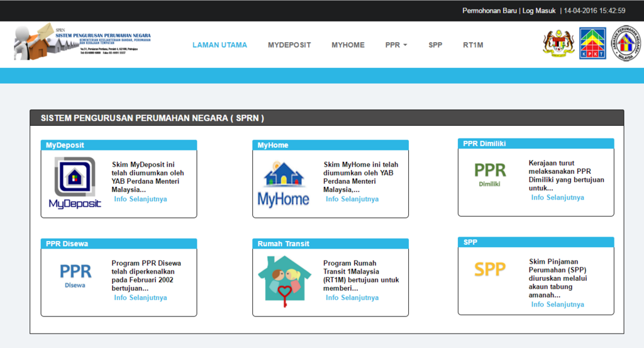This screenshot has height=348, width=644.
Task: Open Info Selanjutnya under Rumah Transit
Action: tap(352, 298)
